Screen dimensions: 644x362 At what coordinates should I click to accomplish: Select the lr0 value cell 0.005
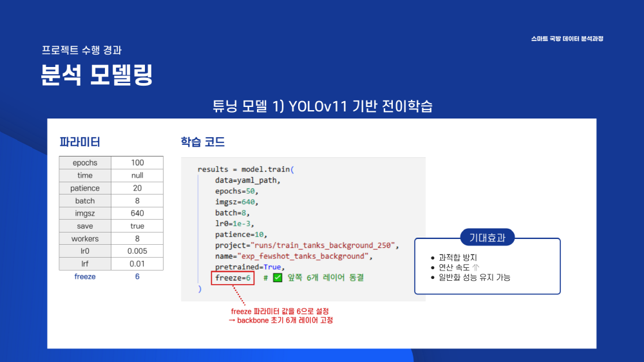pos(137,251)
